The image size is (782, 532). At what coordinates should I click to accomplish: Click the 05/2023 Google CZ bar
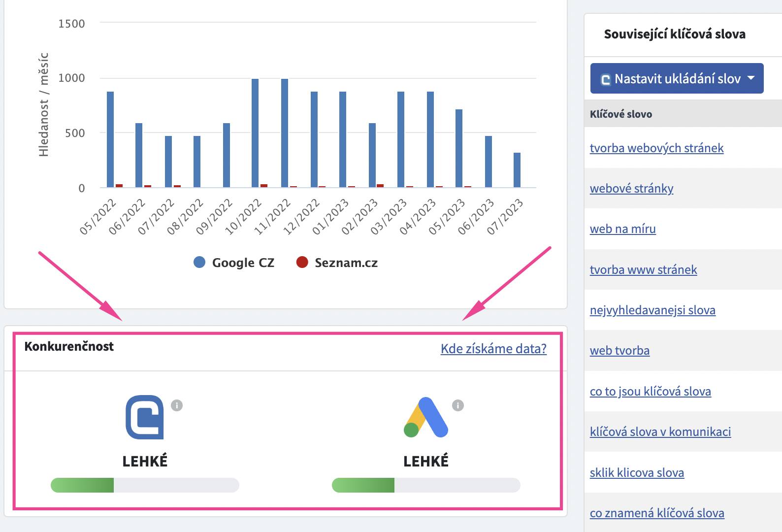click(x=459, y=148)
